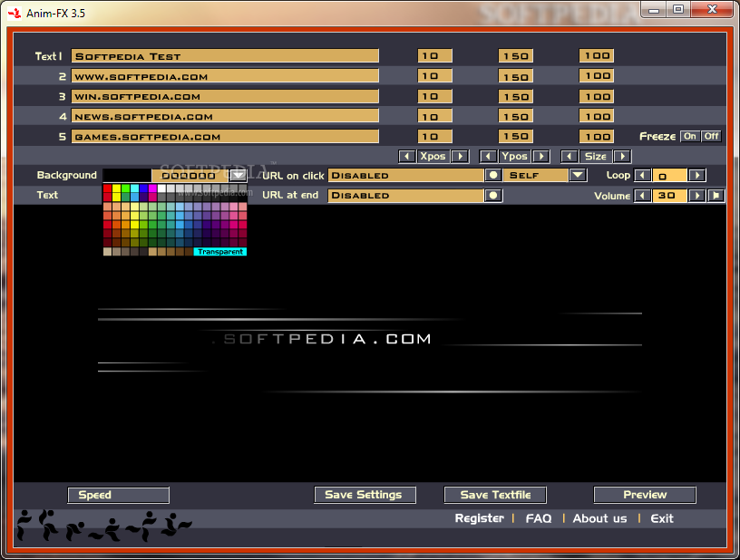Screen dimensions: 740x560
Task: Click the Ypos value 150 for Text 1
Action: [x=516, y=55]
